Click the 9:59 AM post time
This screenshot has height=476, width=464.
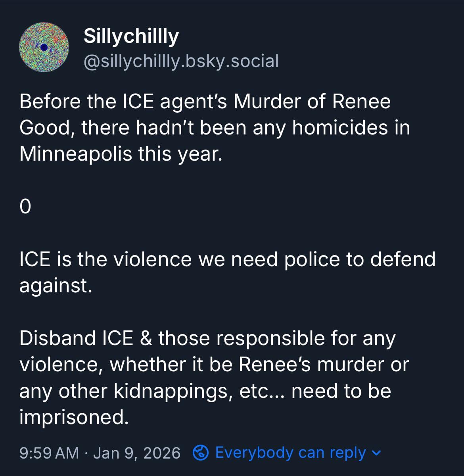coord(49,453)
